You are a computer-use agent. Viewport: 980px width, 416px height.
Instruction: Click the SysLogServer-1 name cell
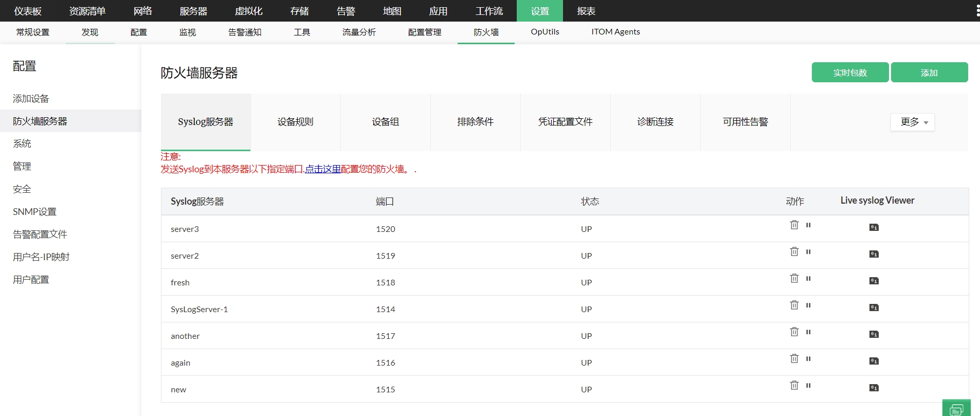pos(199,309)
